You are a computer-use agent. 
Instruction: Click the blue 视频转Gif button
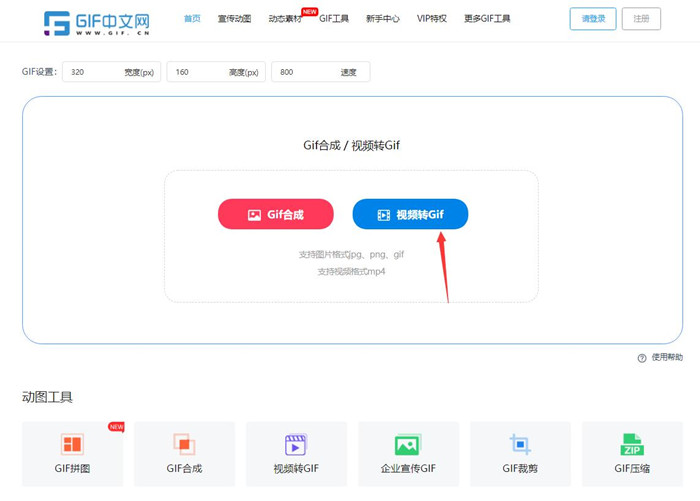[410, 214]
